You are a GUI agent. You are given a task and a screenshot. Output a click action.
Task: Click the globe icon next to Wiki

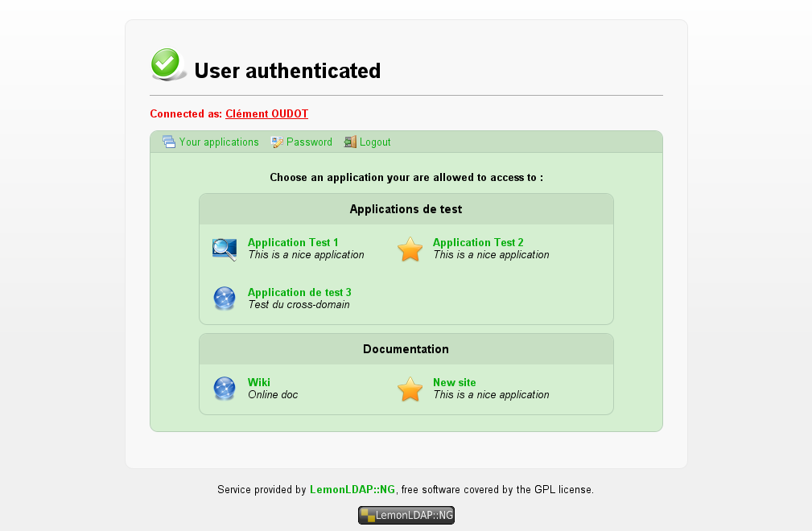[225, 388]
